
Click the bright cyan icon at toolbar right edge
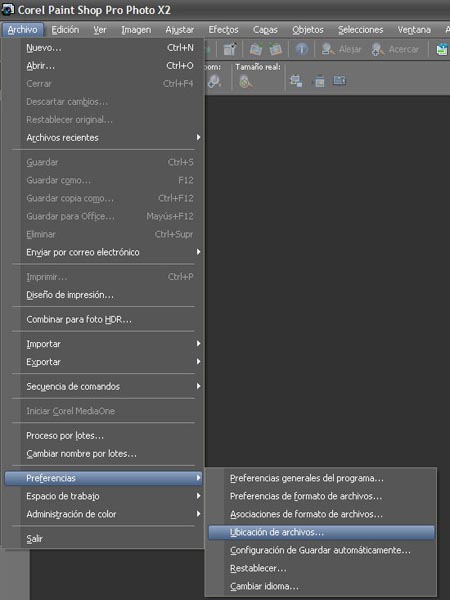pyautogui.click(x=443, y=49)
